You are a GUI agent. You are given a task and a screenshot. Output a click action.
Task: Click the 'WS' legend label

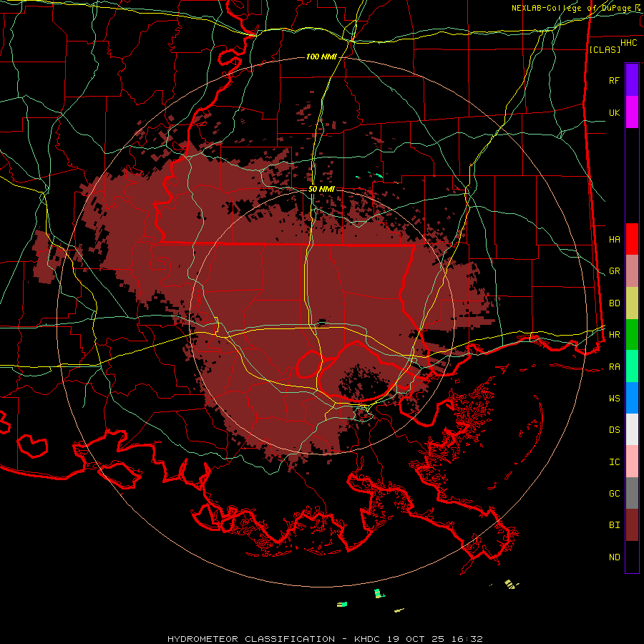[614, 399]
